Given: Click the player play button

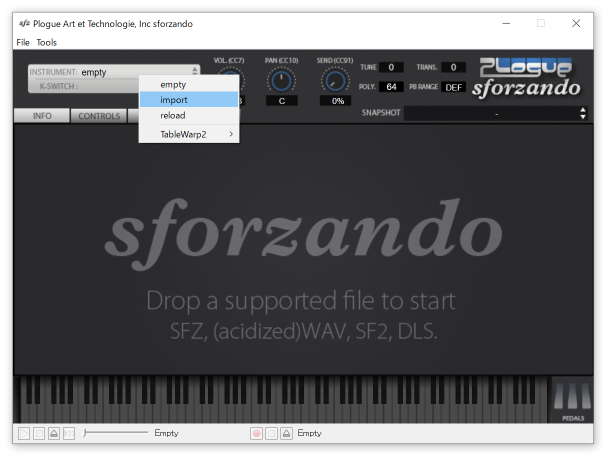Looking at the screenshot, I should click(x=24, y=433).
